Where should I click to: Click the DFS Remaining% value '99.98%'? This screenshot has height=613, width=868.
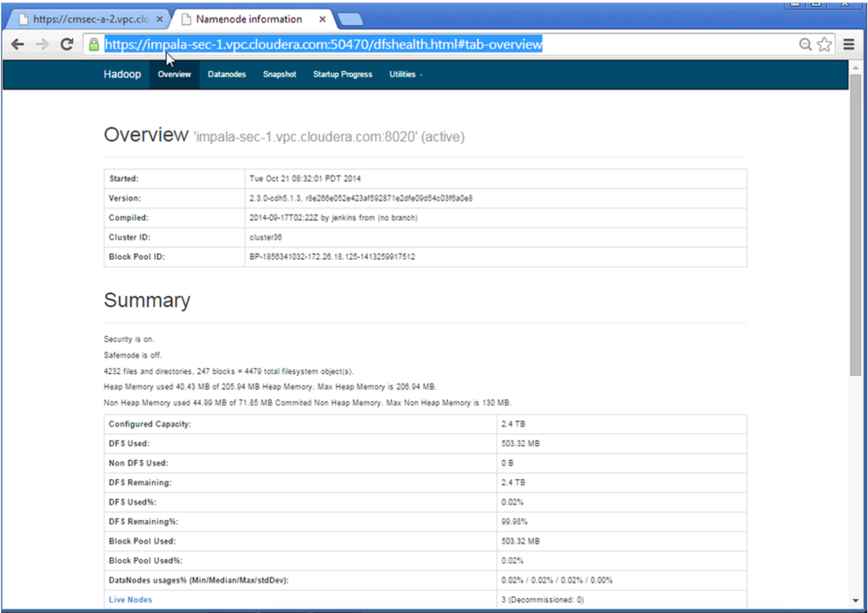514,522
